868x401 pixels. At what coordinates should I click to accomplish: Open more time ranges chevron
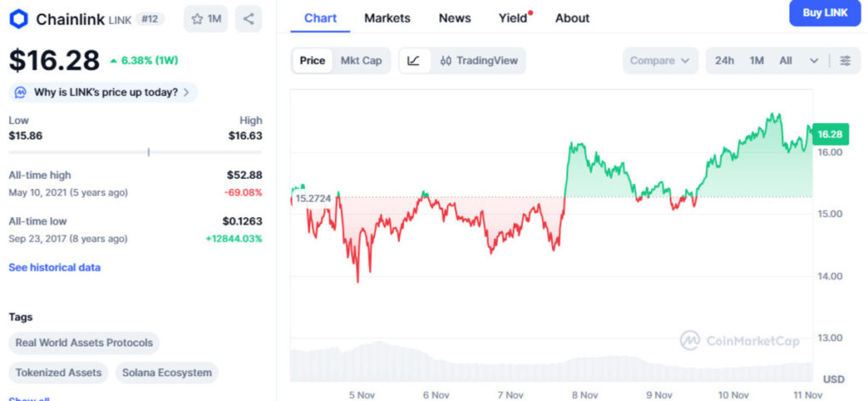814,60
